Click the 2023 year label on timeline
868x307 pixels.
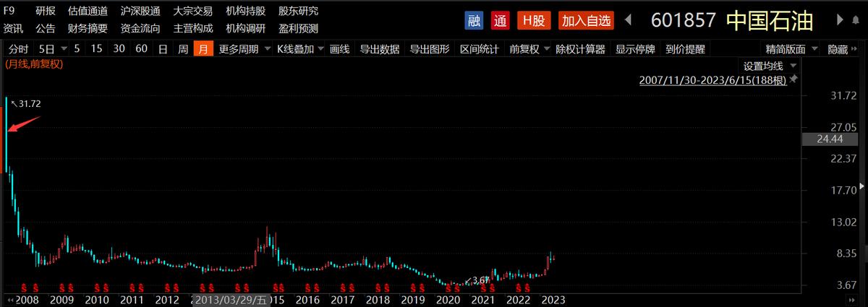coord(553,300)
